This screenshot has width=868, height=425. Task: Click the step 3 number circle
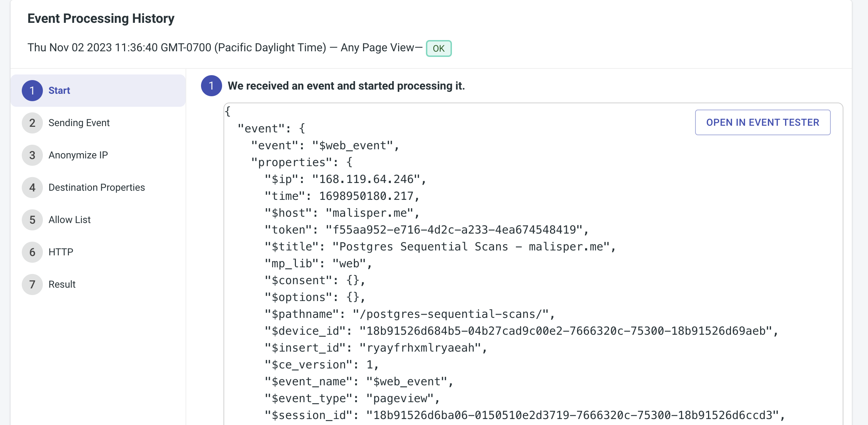pyautogui.click(x=32, y=155)
